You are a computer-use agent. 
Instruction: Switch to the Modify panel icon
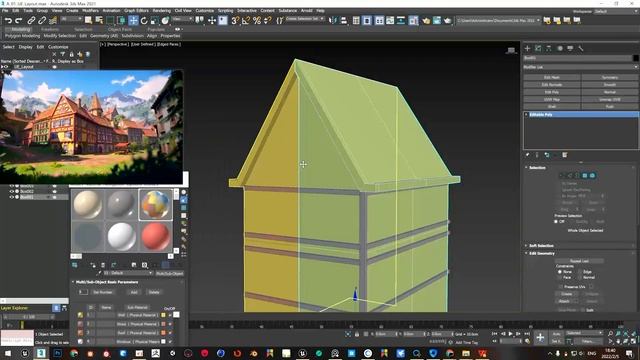pos(538,48)
